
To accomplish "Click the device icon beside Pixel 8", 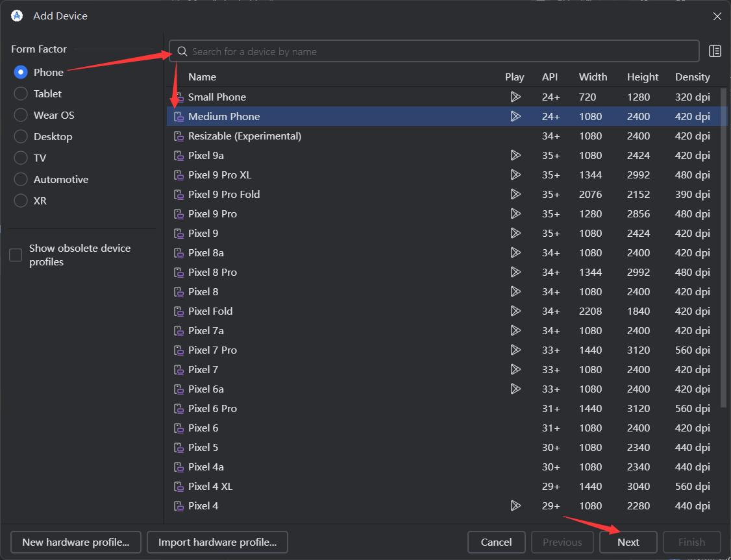I will point(179,291).
